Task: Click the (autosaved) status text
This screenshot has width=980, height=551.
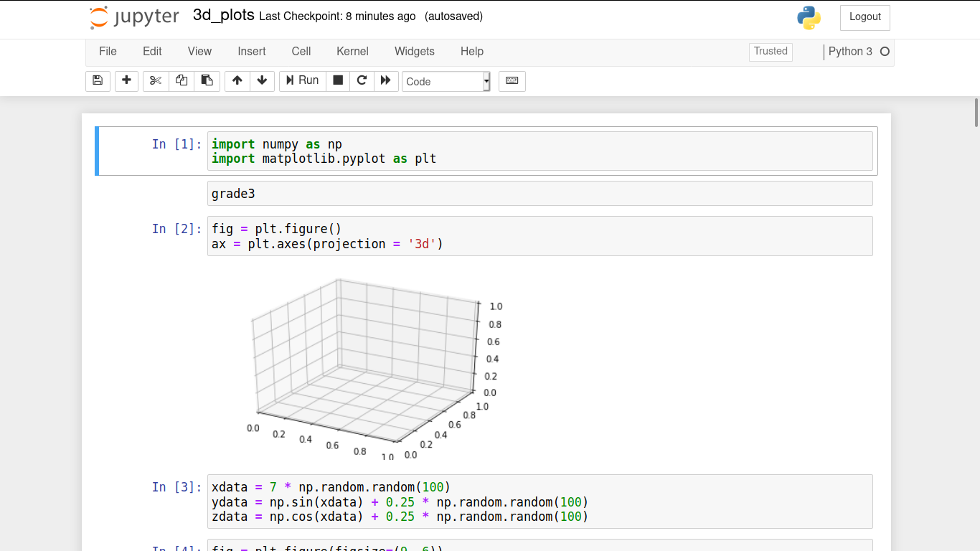Action: click(453, 17)
